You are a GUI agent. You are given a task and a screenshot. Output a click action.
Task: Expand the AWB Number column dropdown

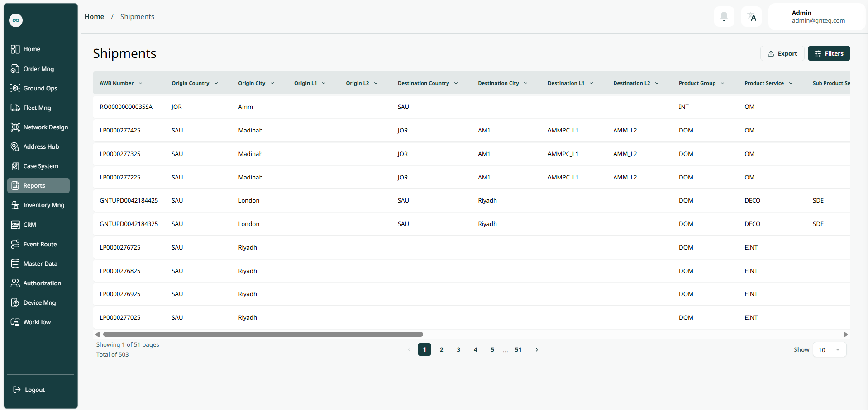click(x=140, y=83)
